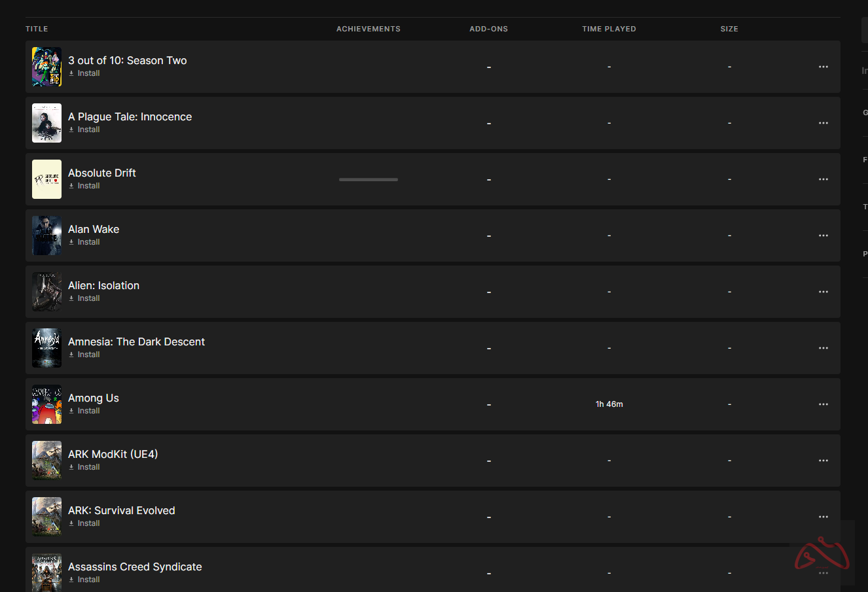Screen dimensions: 868x592
Task: Expand options menu for ARK ModKit (UE4)
Action: 823,461
